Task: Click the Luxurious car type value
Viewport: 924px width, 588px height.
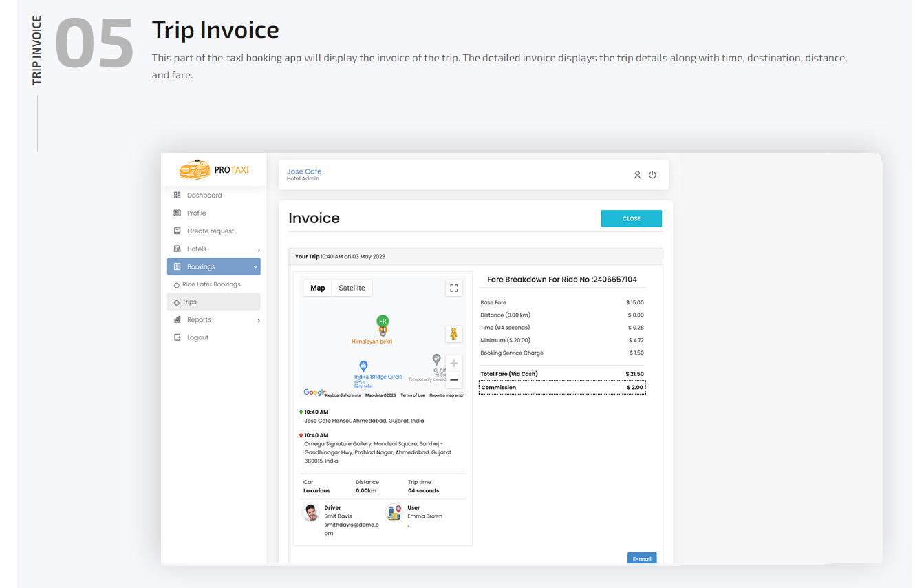Action: [x=316, y=491]
